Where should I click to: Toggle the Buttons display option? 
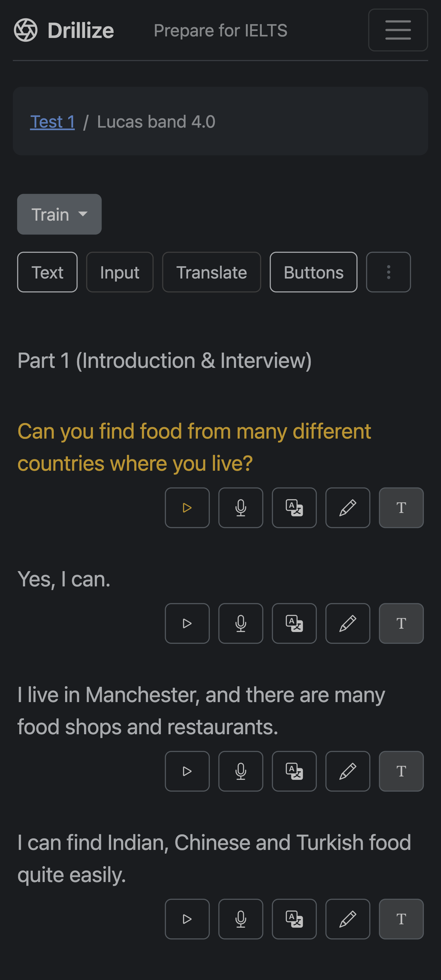[313, 272]
